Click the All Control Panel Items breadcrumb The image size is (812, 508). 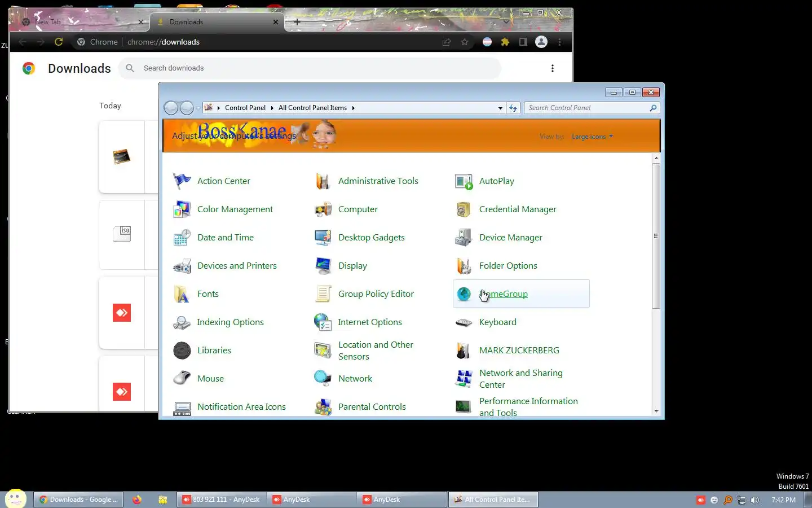coord(312,108)
